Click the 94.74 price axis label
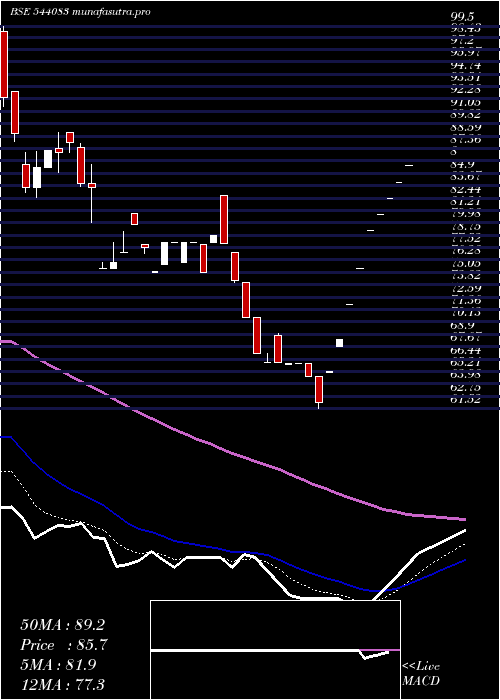This screenshot has width=500, height=700. [x=466, y=66]
